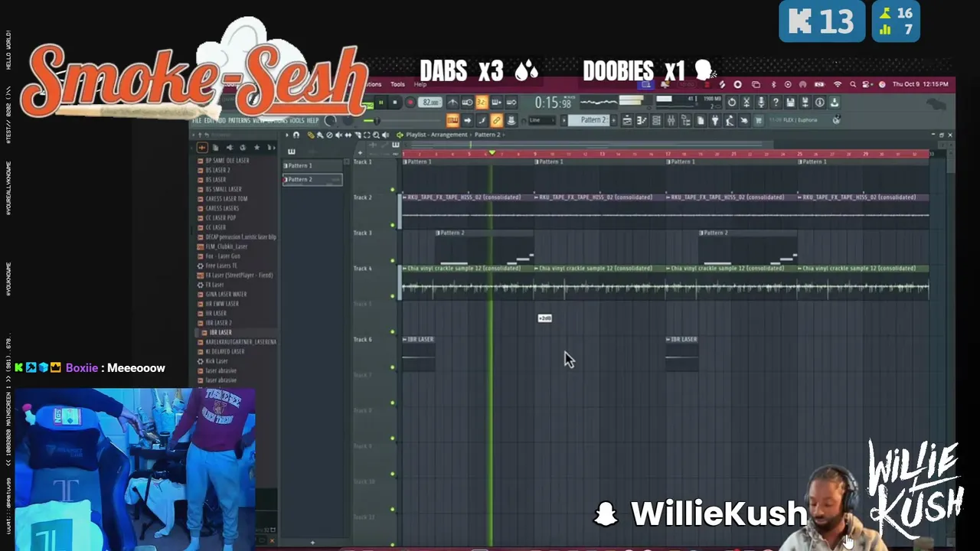
Task: Toggle loop recording icon
Action: click(x=511, y=103)
